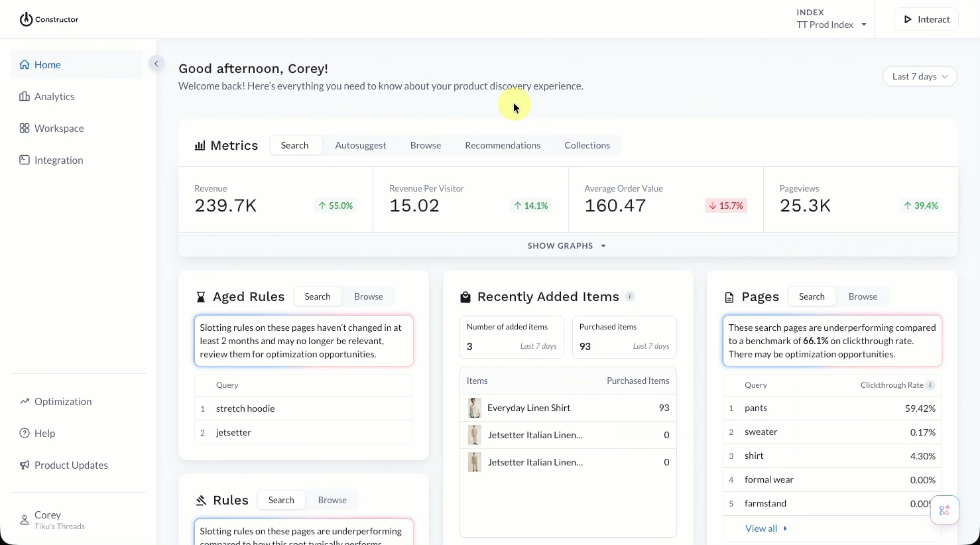The width and height of the screenshot is (980, 545).
Task: Click the Pageviews 39.4% change badge
Action: (x=921, y=206)
